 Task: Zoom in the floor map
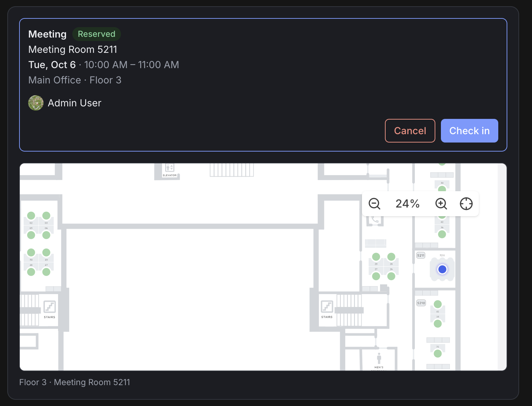pos(441,204)
